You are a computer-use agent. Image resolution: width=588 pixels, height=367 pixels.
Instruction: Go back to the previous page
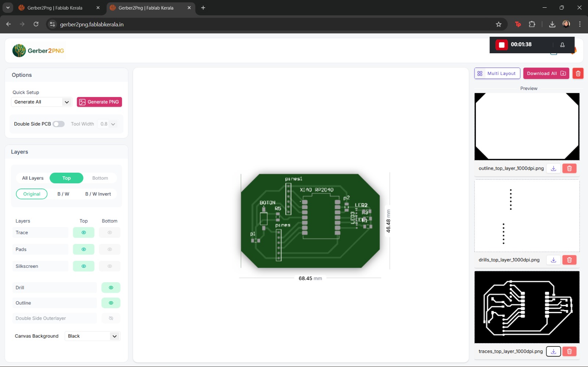pos(8,24)
